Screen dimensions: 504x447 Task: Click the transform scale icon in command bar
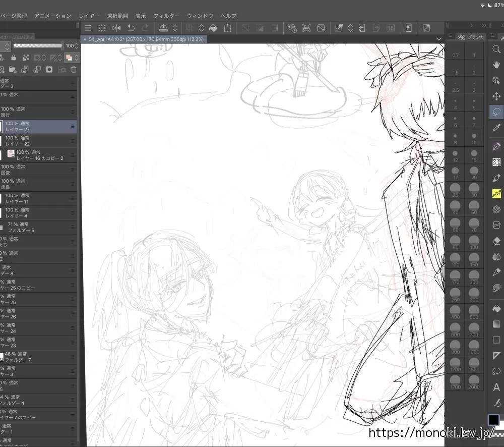click(227, 28)
